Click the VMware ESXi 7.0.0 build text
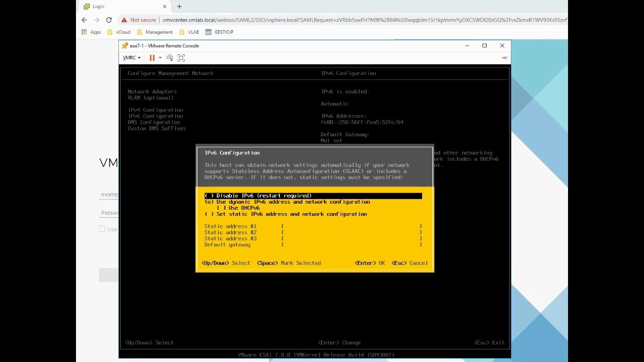The image size is (644, 362). [316, 355]
